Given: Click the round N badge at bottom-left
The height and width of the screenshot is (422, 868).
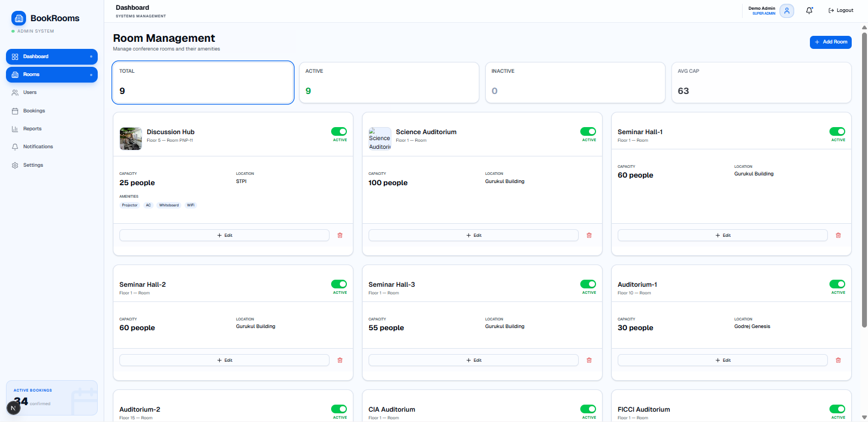Looking at the screenshot, I should [14, 408].
